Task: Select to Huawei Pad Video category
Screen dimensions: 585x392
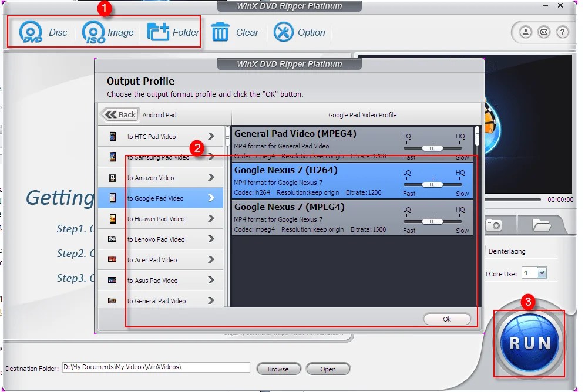Action: pyautogui.click(x=160, y=218)
